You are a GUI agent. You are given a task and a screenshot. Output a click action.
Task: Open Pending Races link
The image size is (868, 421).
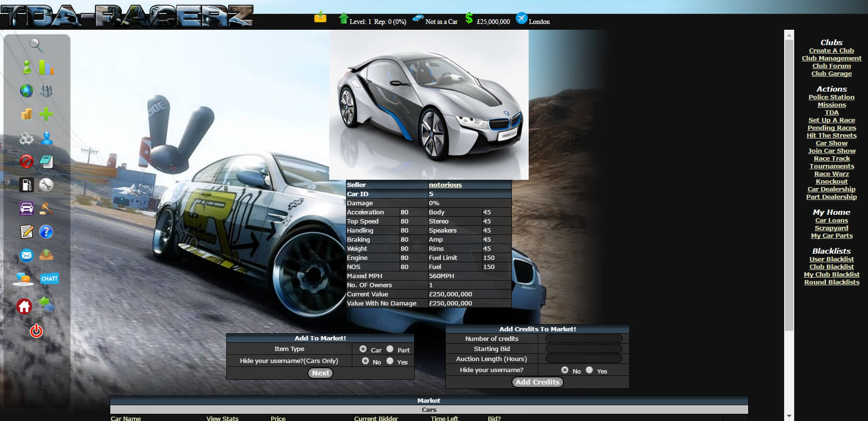point(832,128)
